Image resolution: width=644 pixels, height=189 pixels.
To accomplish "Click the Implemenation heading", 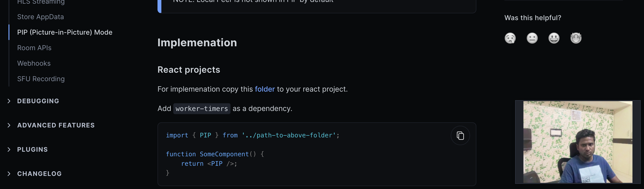I will (197, 43).
